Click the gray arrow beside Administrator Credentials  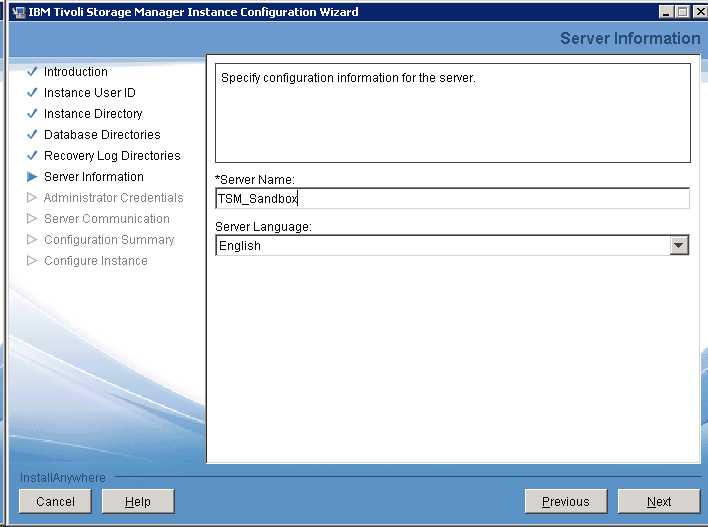(x=32, y=198)
